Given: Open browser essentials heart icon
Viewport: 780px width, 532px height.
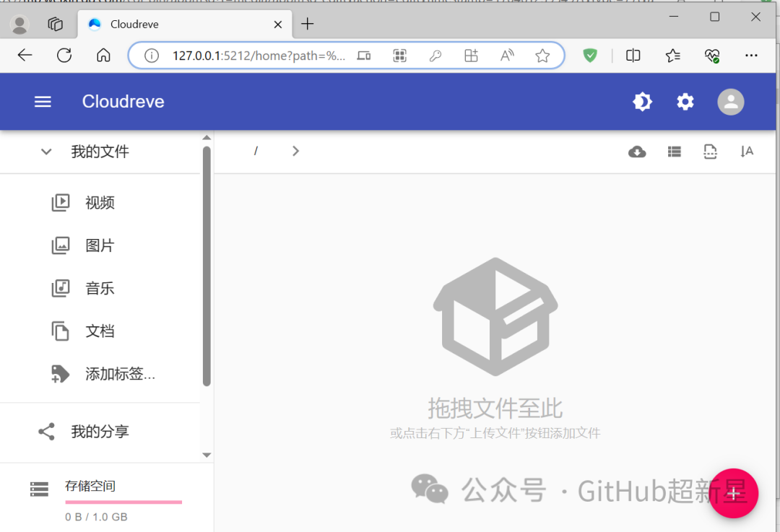Looking at the screenshot, I should (x=712, y=55).
